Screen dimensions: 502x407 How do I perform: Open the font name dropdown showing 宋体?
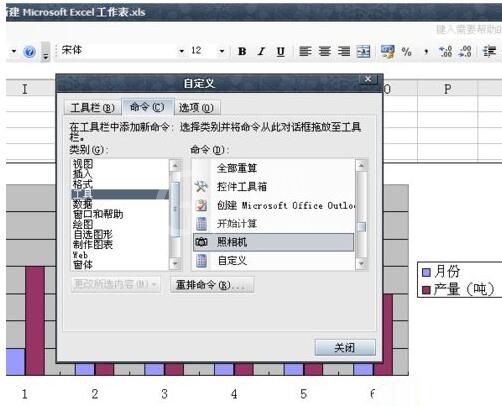181,51
